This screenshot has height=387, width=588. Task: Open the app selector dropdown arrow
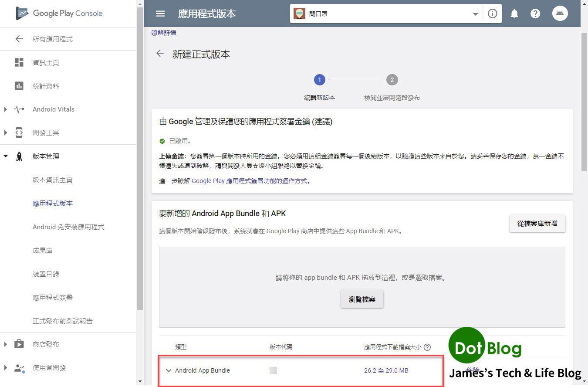475,14
